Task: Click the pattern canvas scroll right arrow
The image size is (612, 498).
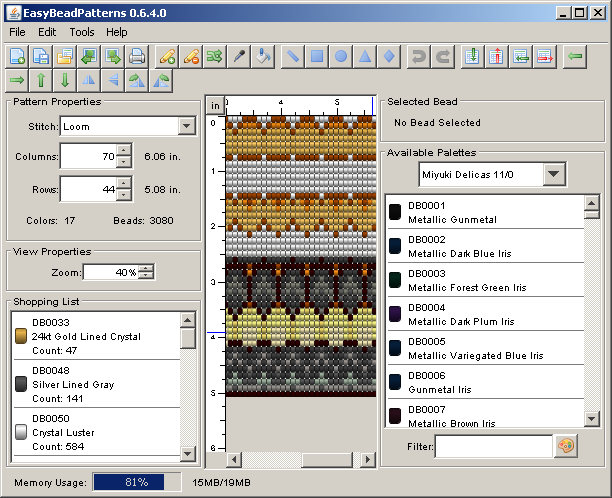Action: click(367, 460)
